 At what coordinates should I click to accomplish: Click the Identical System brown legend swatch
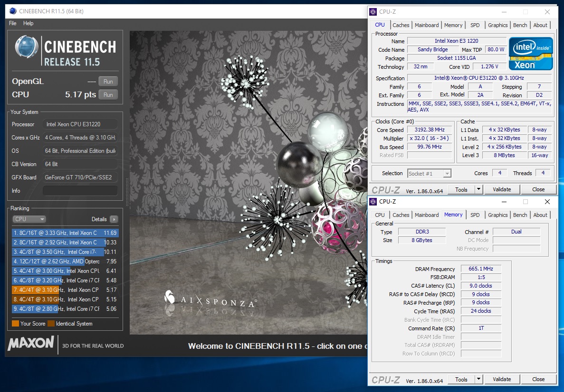point(51,323)
